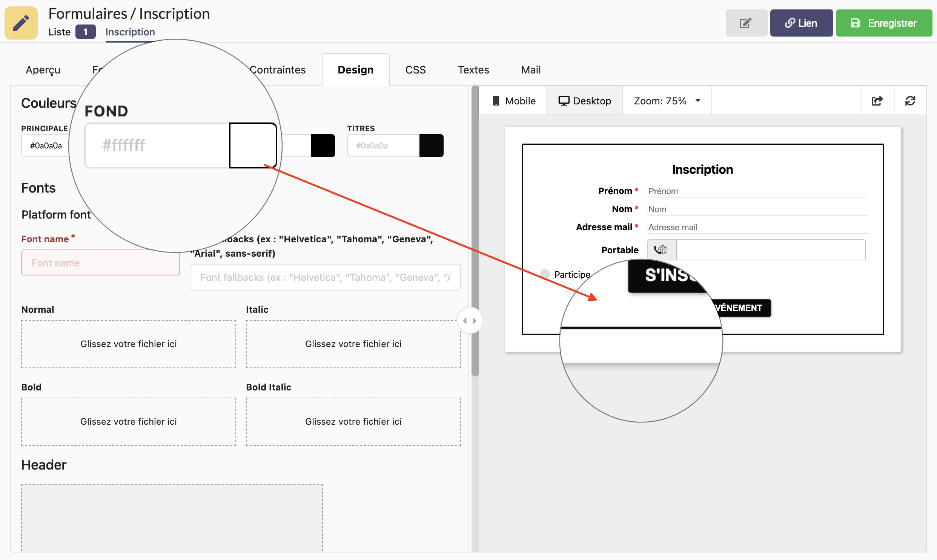Open the Zoom 75% dropdown

(x=667, y=101)
